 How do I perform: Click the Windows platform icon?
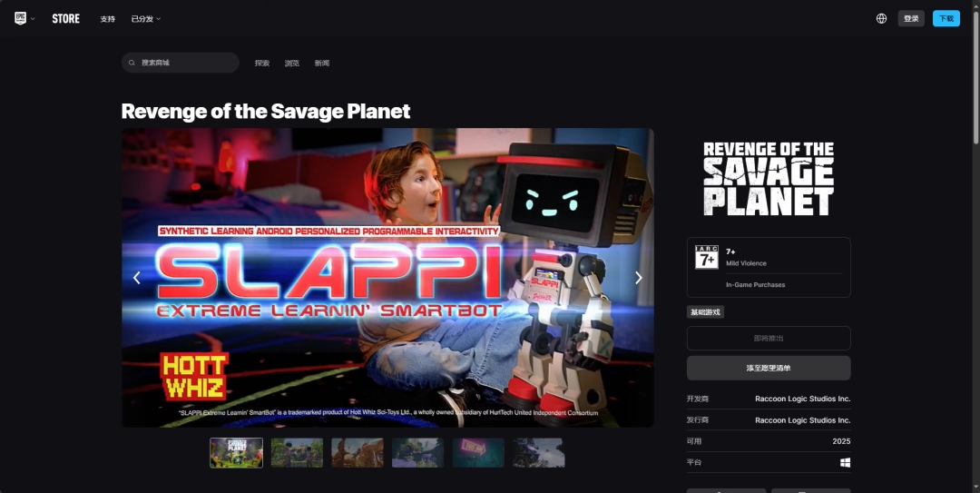click(x=845, y=462)
